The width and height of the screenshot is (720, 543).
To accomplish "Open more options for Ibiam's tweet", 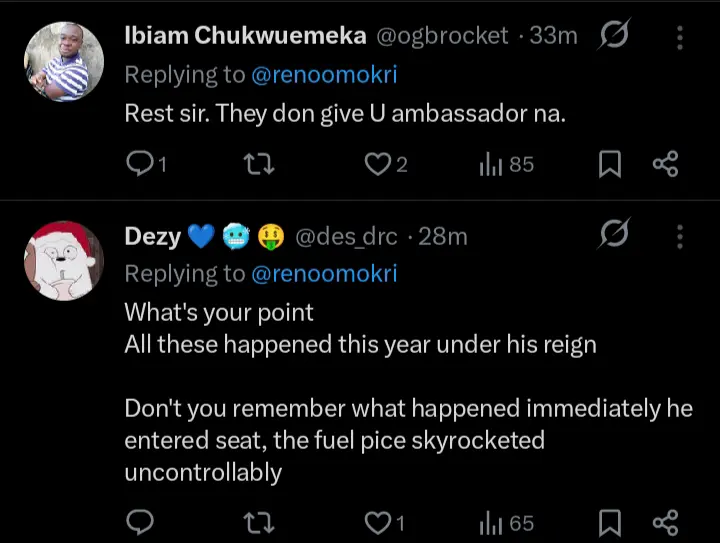I will (x=680, y=37).
